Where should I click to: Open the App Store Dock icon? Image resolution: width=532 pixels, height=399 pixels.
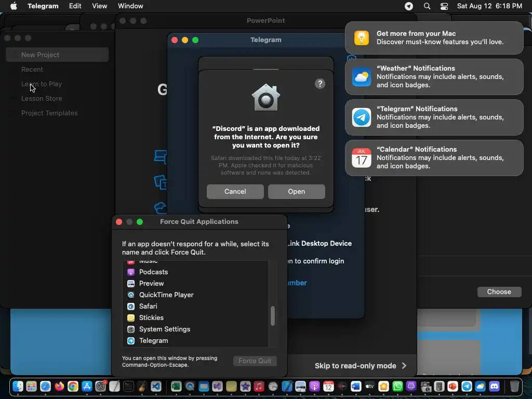pos(87,386)
